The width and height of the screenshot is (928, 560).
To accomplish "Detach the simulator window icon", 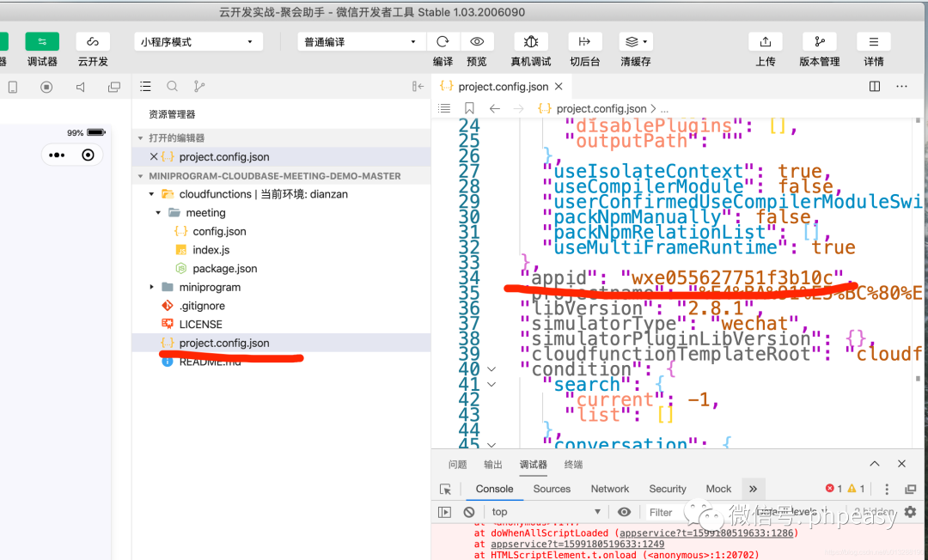I will (x=114, y=87).
